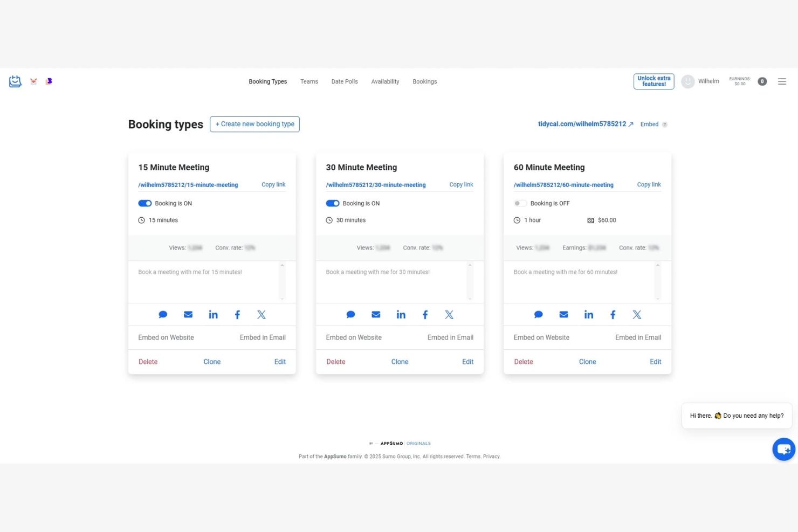The width and height of the screenshot is (798, 532).
Task: Open the chat support launcher icon
Action: (x=783, y=449)
